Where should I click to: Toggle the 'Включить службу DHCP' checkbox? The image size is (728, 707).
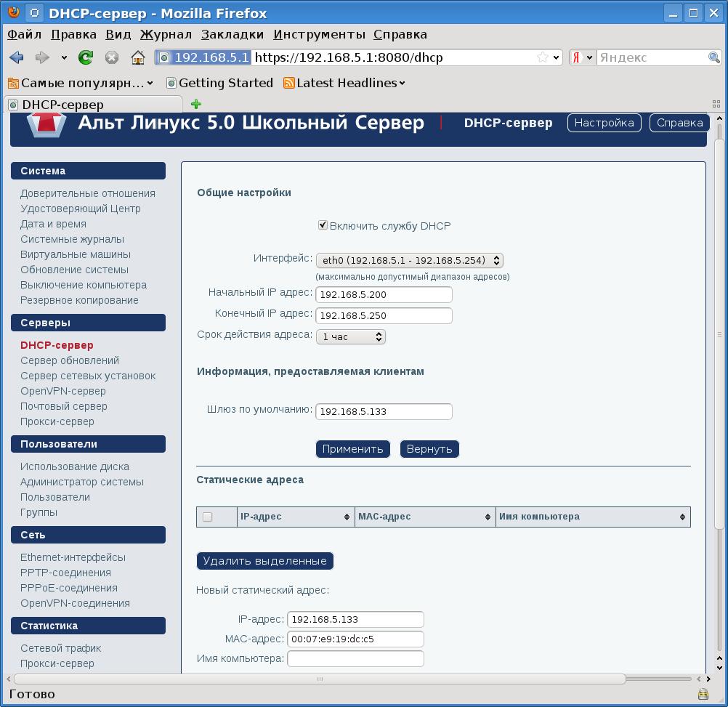[323, 225]
